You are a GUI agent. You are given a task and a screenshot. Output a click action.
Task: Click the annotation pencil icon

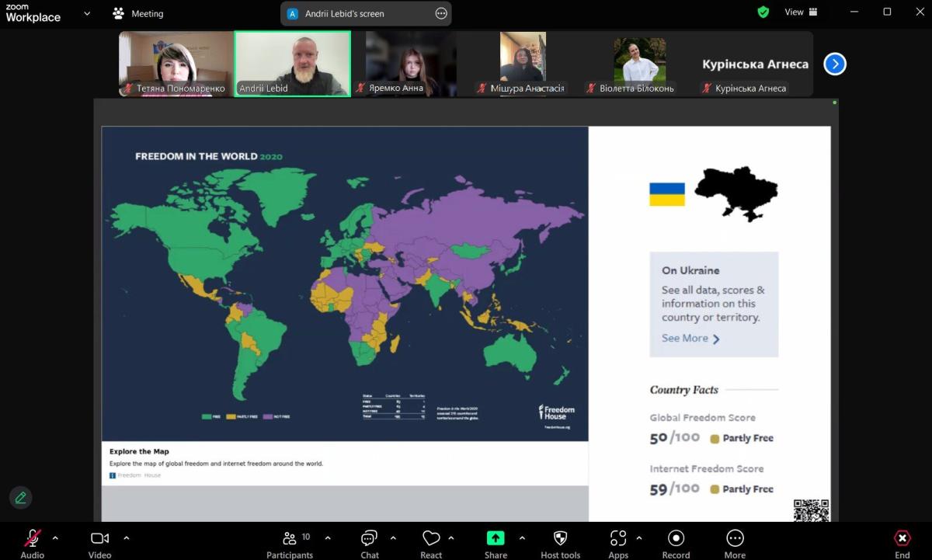tap(21, 498)
